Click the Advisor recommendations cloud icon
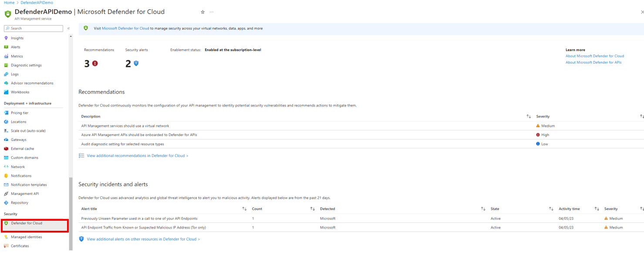The image size is (644, 253). pyautogui.click(x=6, y=83)
